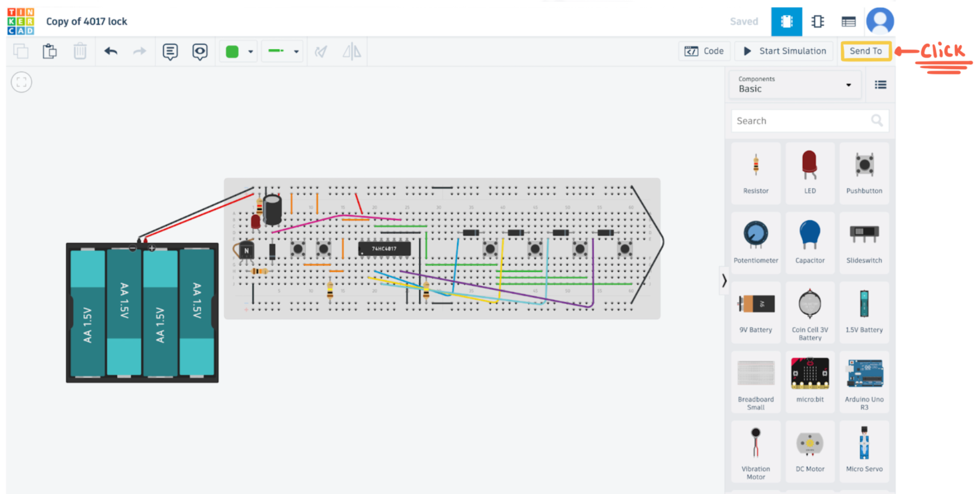The image size is (980, 494).
Task: Click the Tinkercad logo
Action: click(x=21, y=22)
